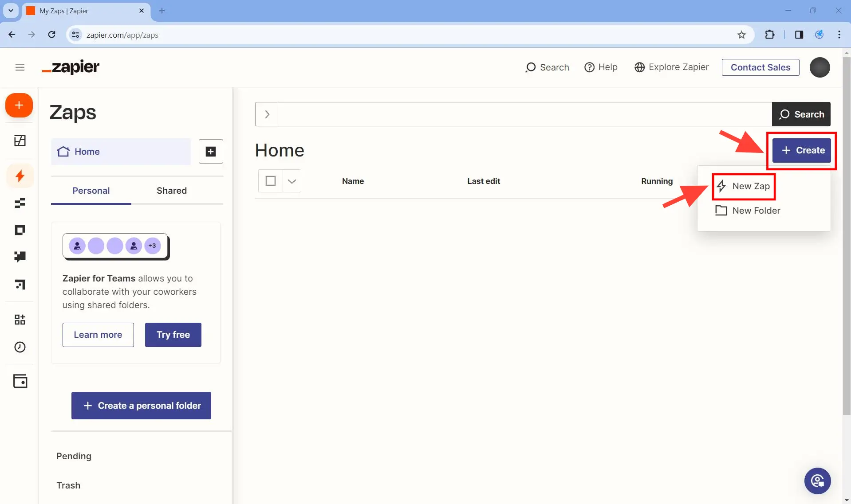Expand the folder path chevron beside search

tap(267, 114)
